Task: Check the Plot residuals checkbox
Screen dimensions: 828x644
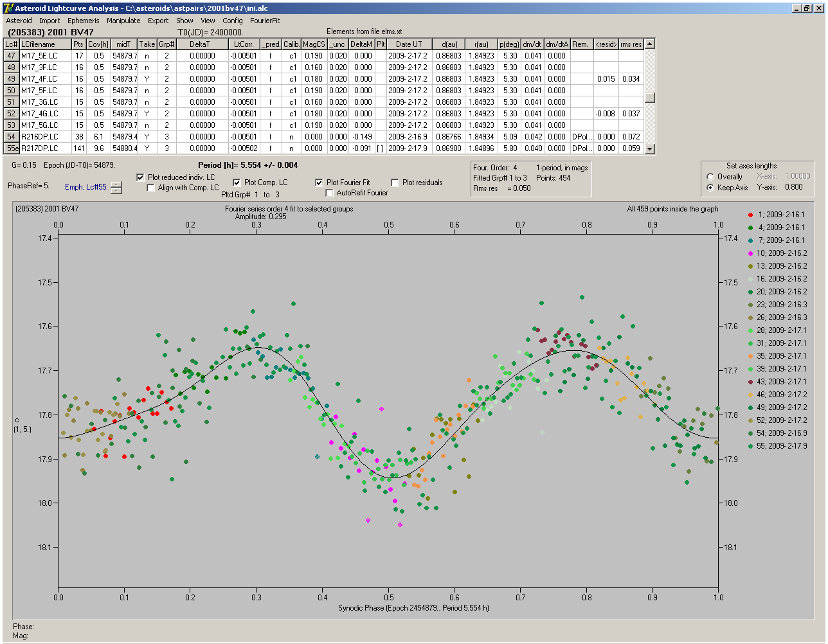Action: (395, 183)
